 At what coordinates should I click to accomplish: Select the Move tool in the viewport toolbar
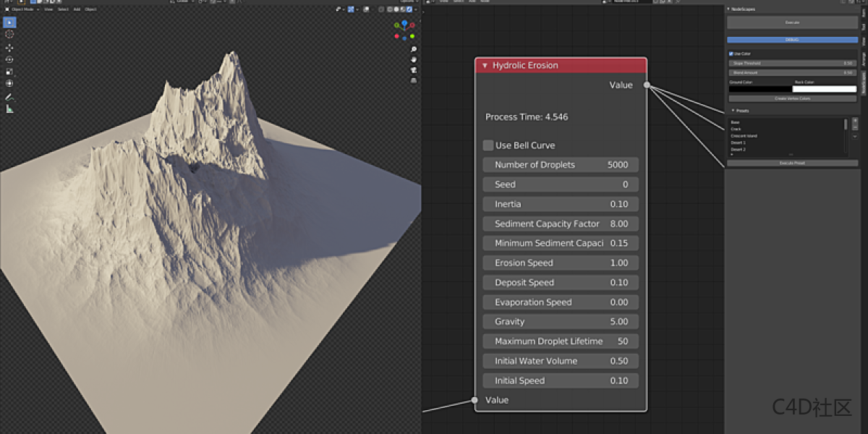(x=9, y=48)
